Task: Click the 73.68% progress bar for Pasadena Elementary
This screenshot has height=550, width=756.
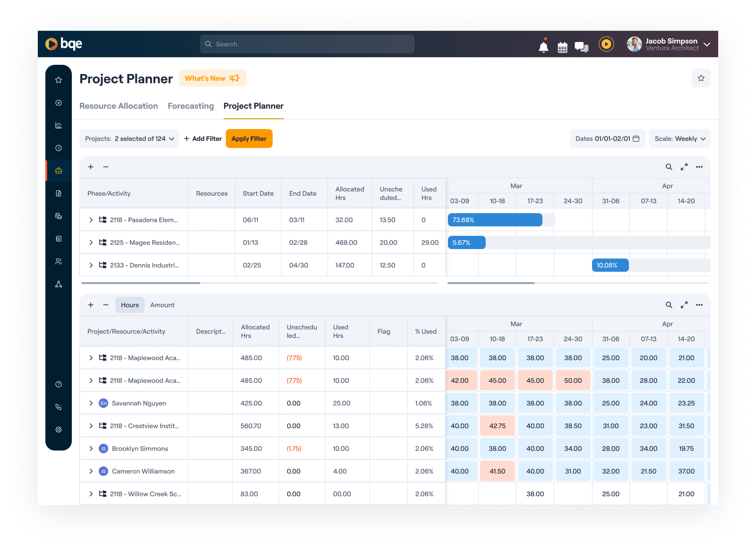Action: point(494,219)
